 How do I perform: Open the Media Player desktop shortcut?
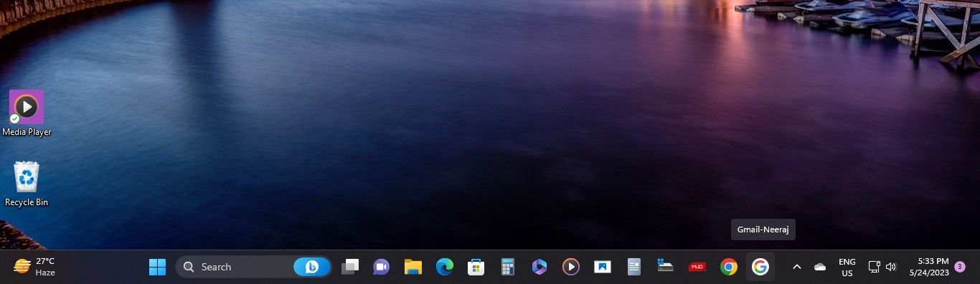tap(27, 113)
